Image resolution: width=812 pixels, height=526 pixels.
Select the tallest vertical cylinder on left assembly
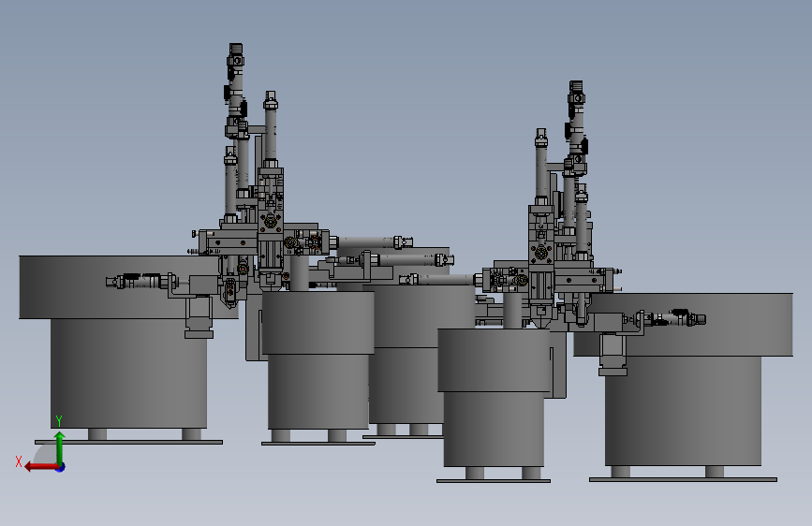pyautogui.click(x=236, y=91)
